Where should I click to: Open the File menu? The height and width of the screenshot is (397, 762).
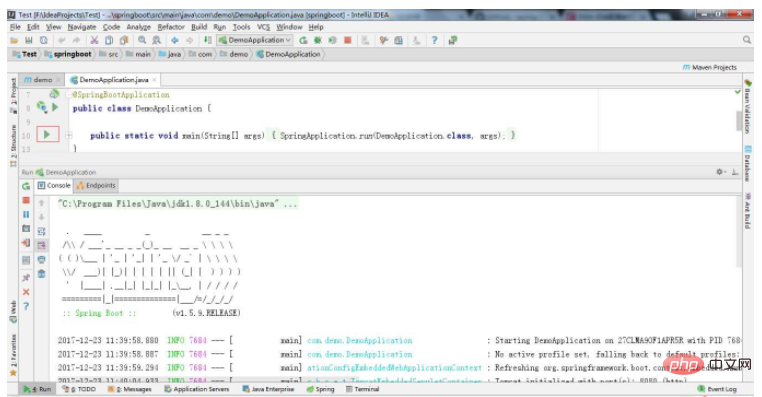16,27
